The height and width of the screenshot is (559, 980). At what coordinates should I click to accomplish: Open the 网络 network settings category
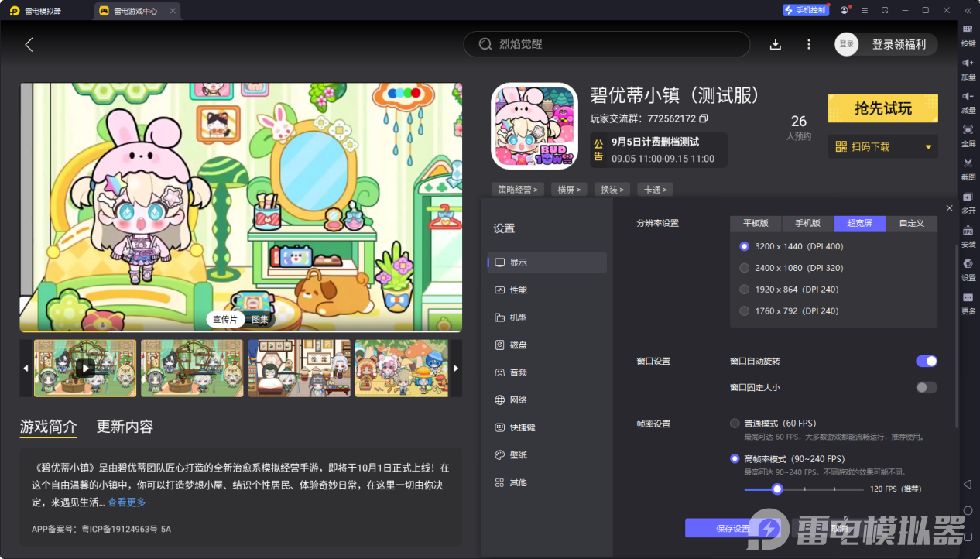[x=512, y=400]
